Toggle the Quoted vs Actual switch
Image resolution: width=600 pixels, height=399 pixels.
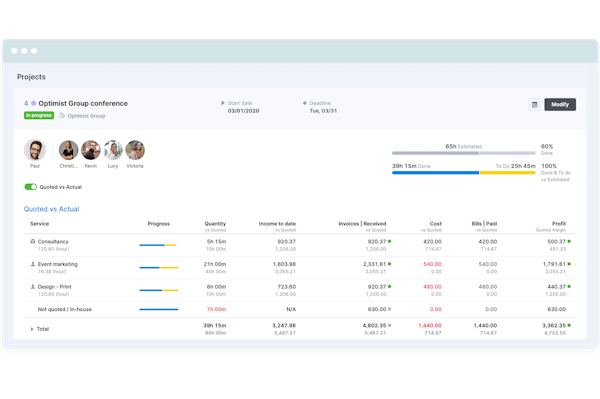31,187
